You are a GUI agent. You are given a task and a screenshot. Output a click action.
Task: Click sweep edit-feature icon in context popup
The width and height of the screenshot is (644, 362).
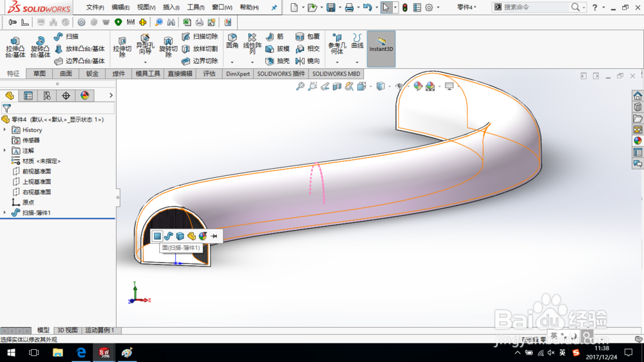pyautogui.click(x=168, y=236)
